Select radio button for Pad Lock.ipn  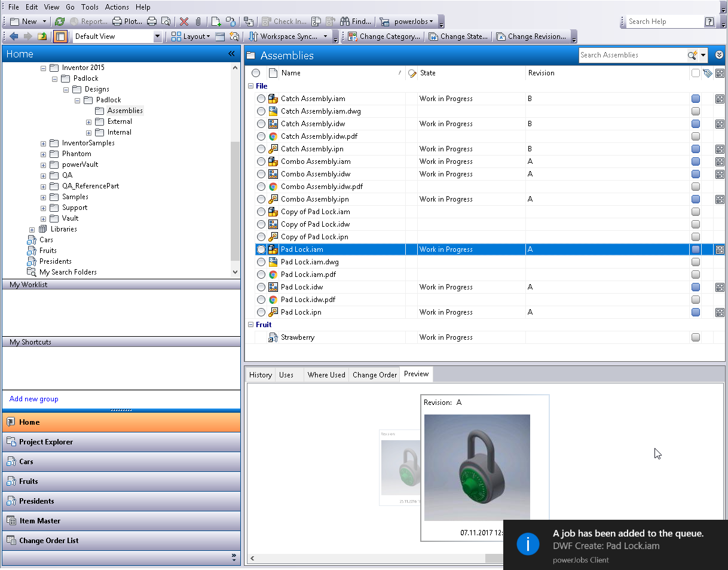(x=261, y=312)
